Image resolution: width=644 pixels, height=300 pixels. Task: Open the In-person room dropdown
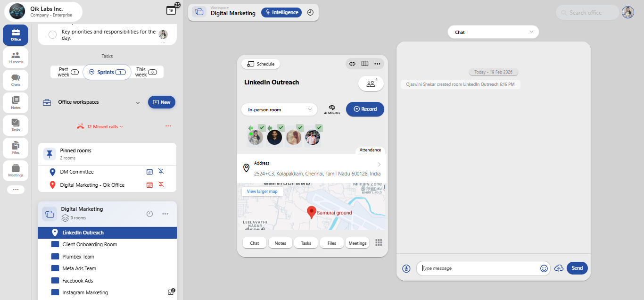[279, 109]
